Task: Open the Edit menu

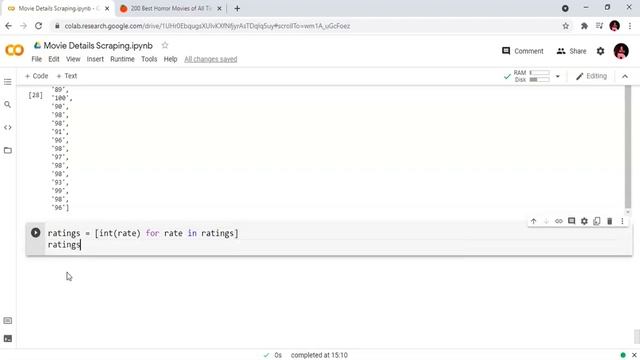Action: click(54, 59)
